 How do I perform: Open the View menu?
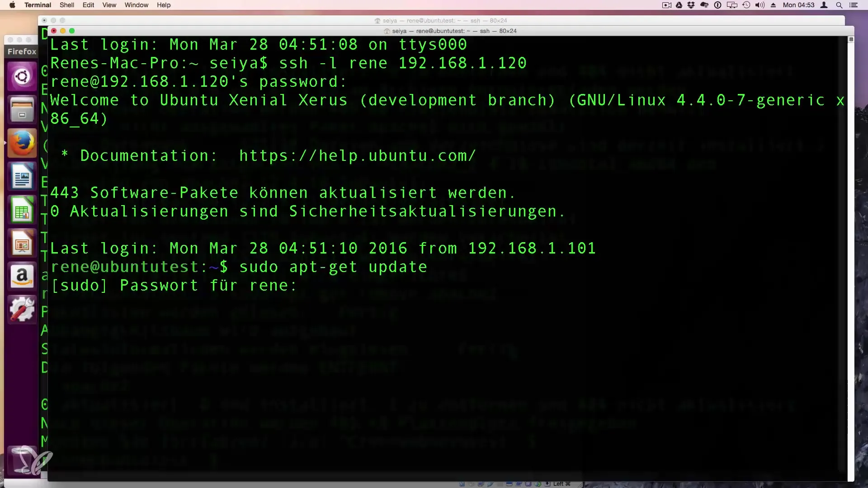(109, 5)
